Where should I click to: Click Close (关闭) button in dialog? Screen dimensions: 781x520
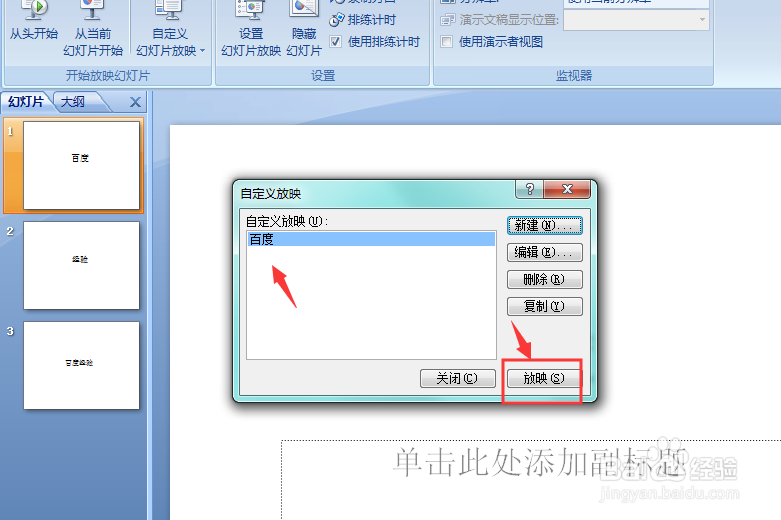tap(458, 379)
